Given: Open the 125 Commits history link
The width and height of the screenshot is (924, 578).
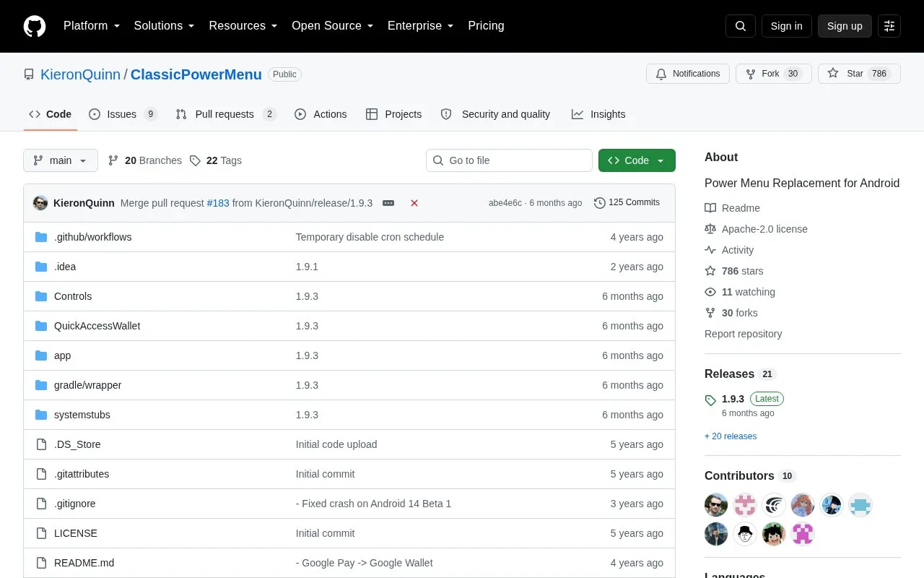Looking at the screenshot, I should (627, 203).
